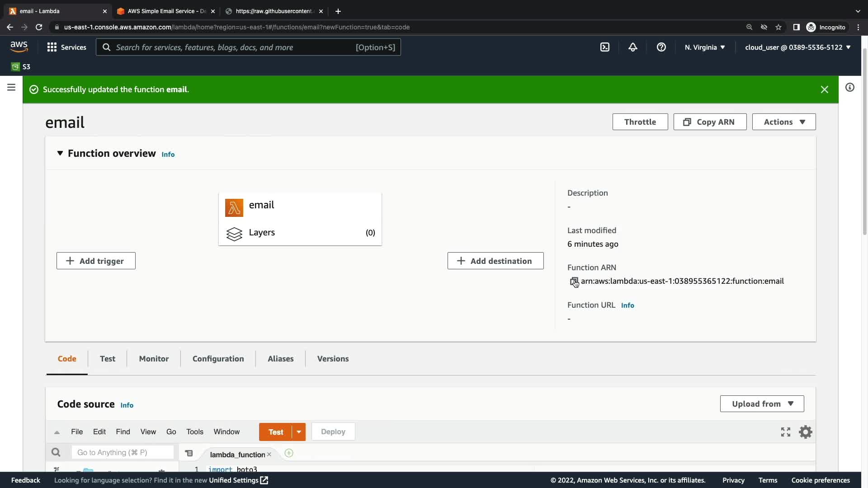Switch to the Configuration tab
The height and width of the screenshot is (488, 868).
[x=218, y=359]
